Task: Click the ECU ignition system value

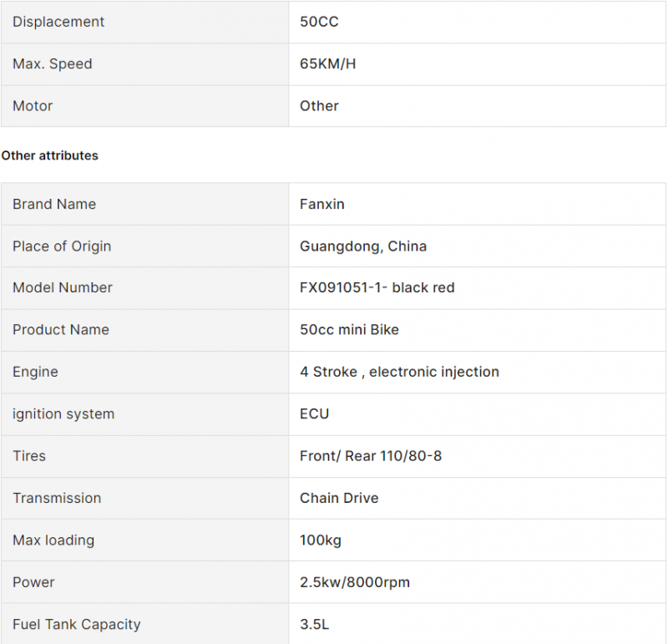Action: [x=315, y=413]
